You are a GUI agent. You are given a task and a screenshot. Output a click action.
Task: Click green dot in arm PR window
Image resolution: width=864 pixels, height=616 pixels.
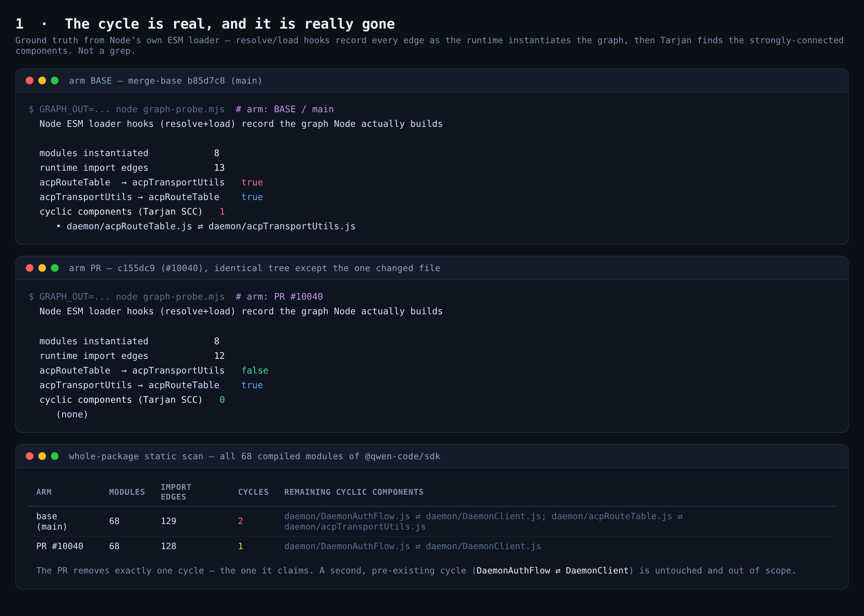(55, 268)
